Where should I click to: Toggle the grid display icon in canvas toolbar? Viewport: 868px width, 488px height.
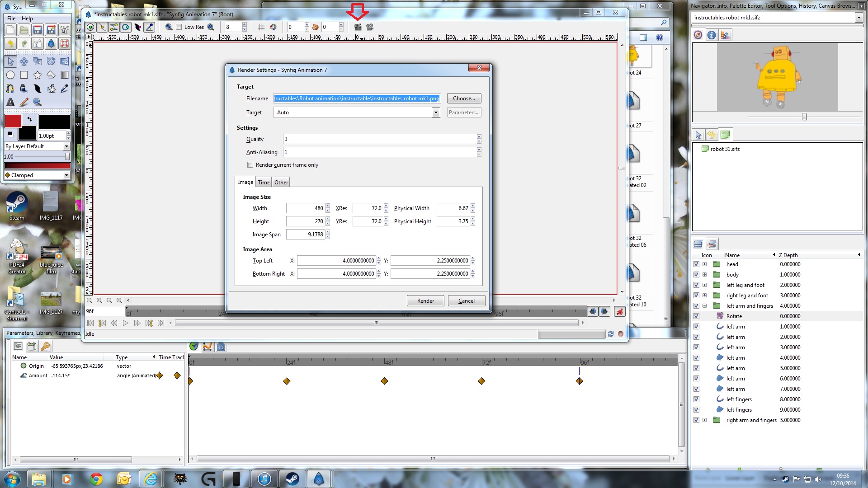click(261, 27)
